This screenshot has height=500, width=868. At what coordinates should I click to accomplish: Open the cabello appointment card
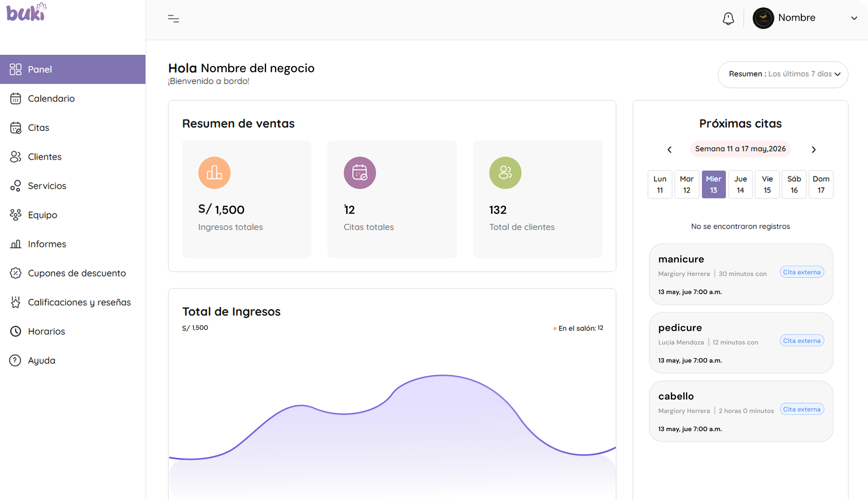741,411
